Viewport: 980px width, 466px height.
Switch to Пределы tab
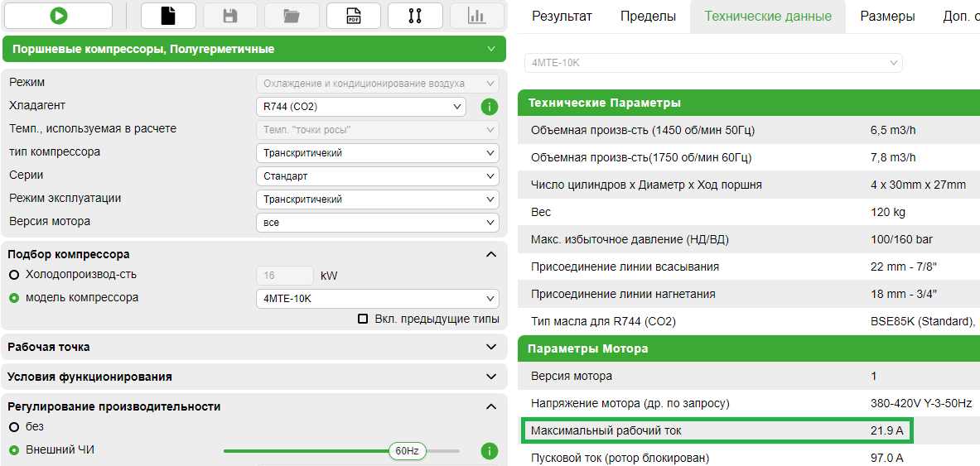coord(648,17)
